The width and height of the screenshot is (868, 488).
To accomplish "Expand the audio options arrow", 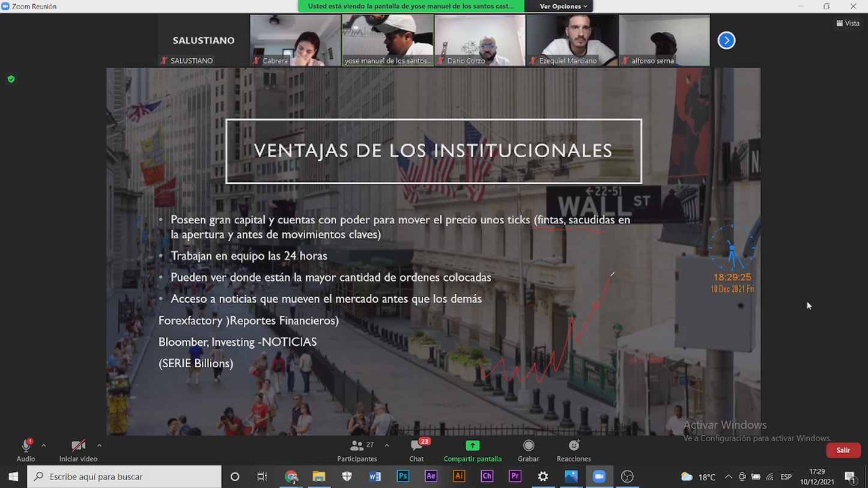I will pyautogui.click(x=44, y=445).
